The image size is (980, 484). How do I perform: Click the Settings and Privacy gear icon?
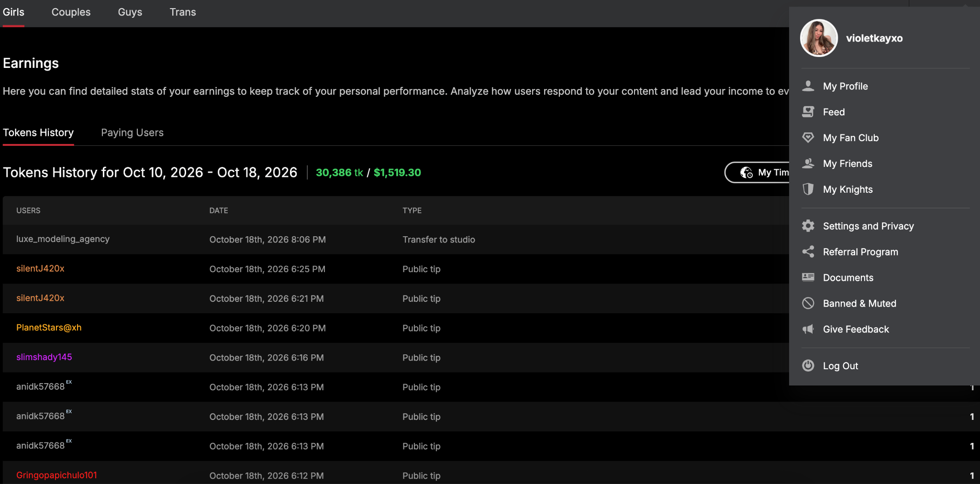pos(808,226)
